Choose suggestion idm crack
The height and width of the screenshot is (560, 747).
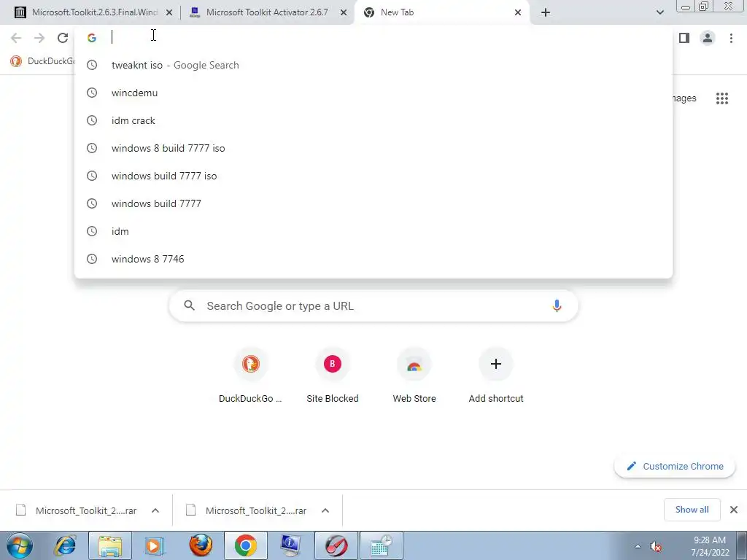tap(373, 120)
